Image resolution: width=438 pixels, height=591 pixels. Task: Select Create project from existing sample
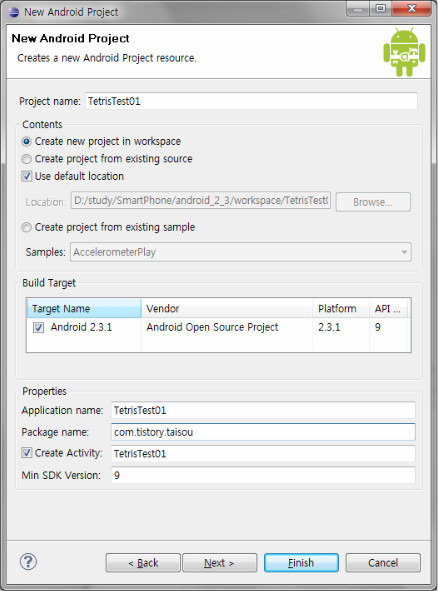point(26,227)
